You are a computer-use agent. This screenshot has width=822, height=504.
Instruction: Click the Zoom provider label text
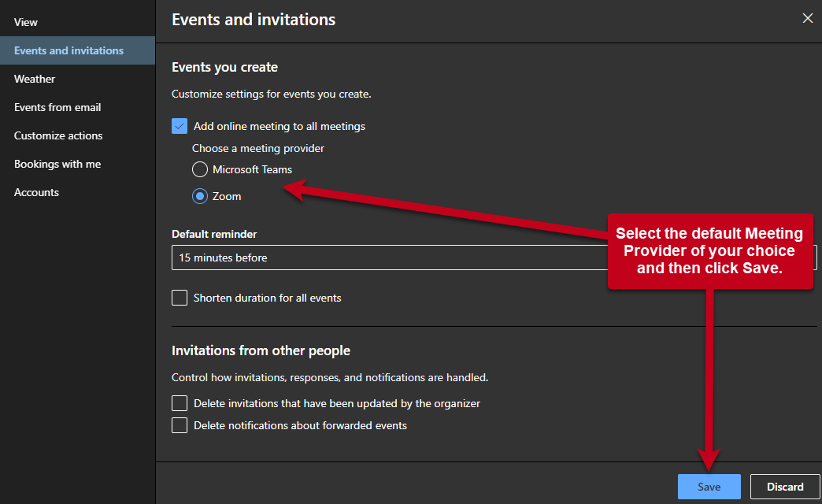227,196
